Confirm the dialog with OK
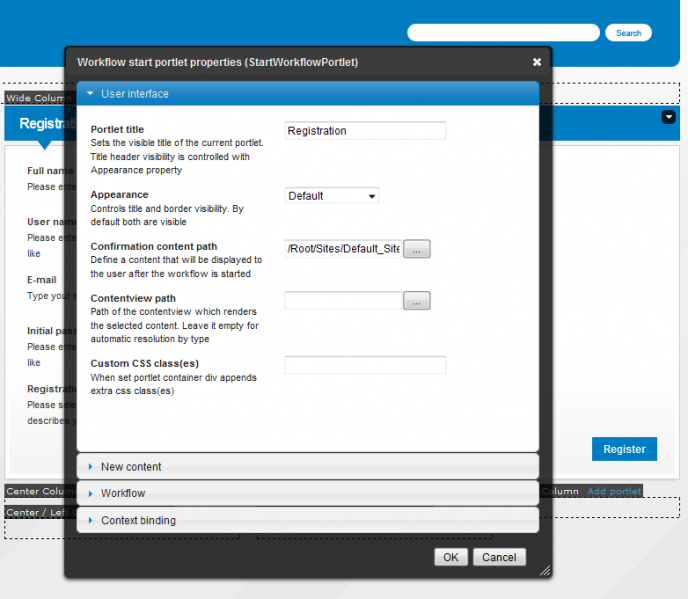Image resolution: width=688 pixels, height=599 pixels. click(451, 557)
